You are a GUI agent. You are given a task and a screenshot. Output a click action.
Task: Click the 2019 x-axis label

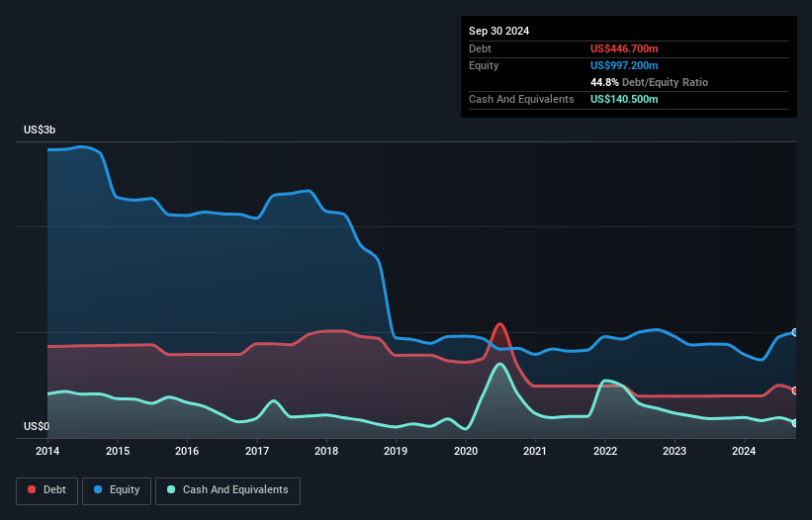396,451
